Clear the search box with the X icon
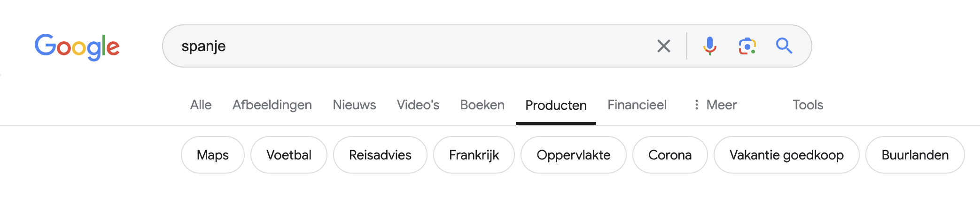The image size is (980, 197). pyautogui.click(x=663, y=46)
